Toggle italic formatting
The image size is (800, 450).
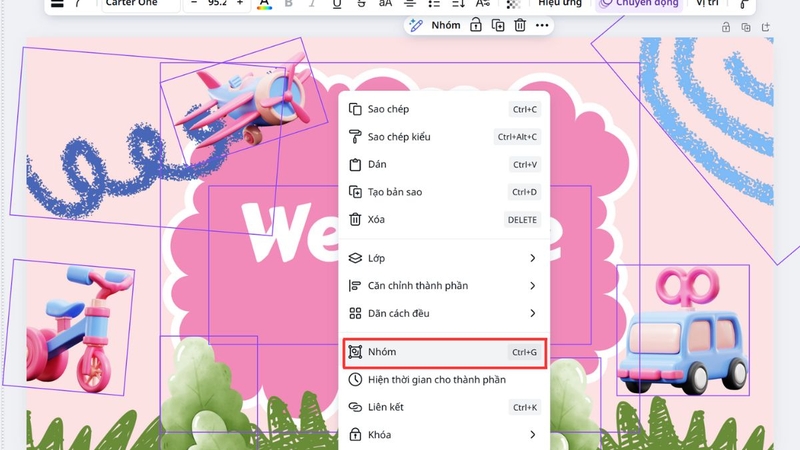pyautogui.click(x=312, y=4)
